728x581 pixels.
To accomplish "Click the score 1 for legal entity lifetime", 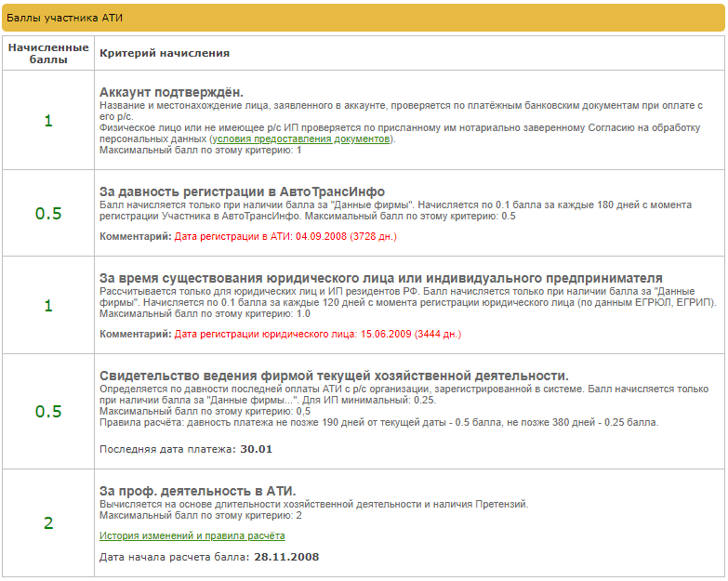I will 48,306.
